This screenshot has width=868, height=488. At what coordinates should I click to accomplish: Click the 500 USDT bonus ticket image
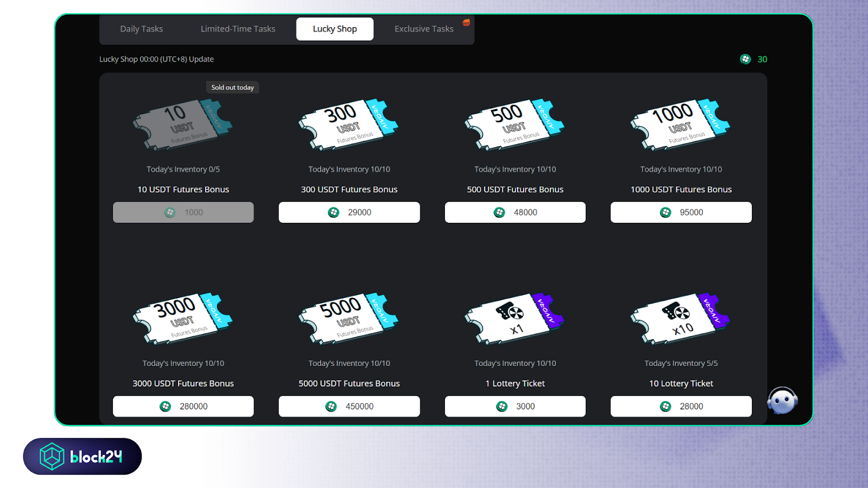pyautogui.click(x=515, y=125)
